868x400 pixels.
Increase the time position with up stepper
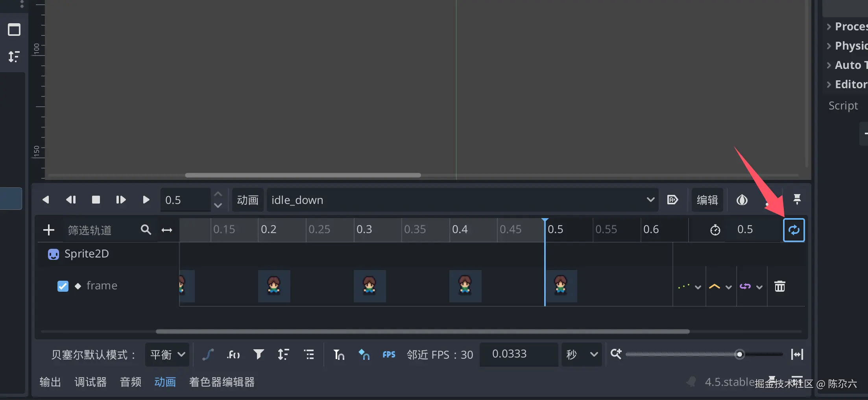(x=218, y=194)
